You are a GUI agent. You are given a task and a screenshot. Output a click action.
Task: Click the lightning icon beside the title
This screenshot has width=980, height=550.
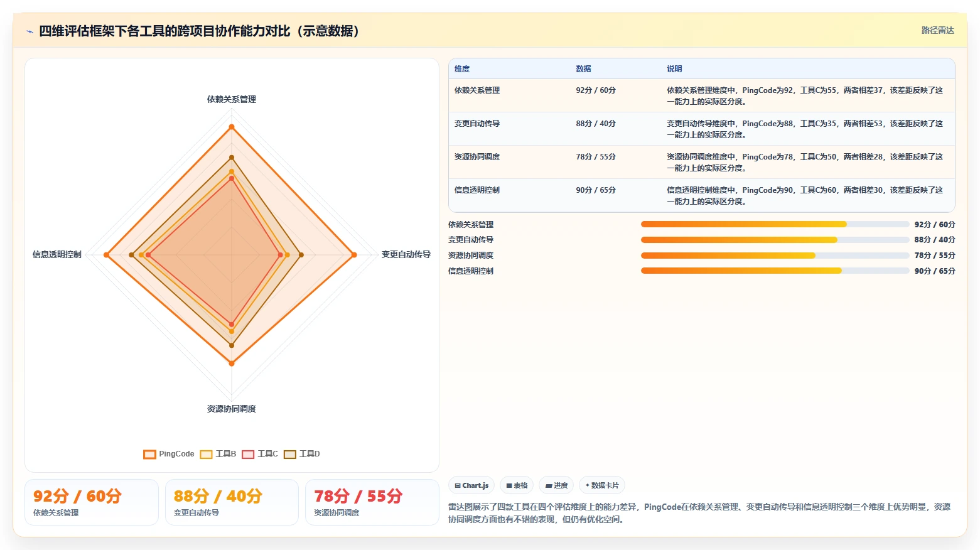pos(30,31)
